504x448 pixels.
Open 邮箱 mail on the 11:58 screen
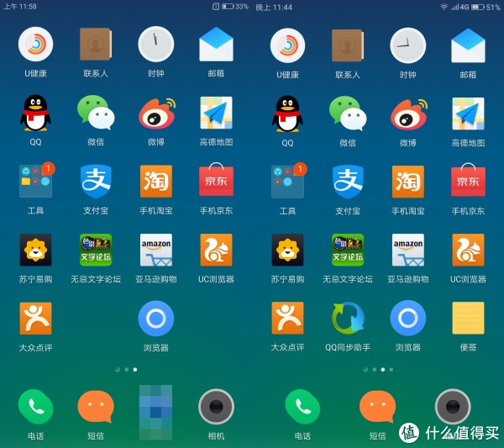(216, 44)
